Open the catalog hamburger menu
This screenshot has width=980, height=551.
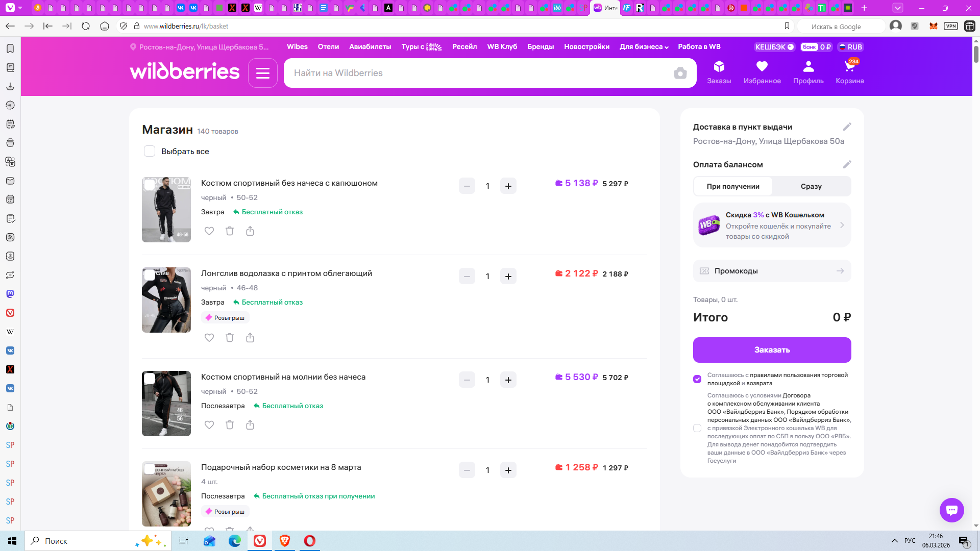point(263,73)
